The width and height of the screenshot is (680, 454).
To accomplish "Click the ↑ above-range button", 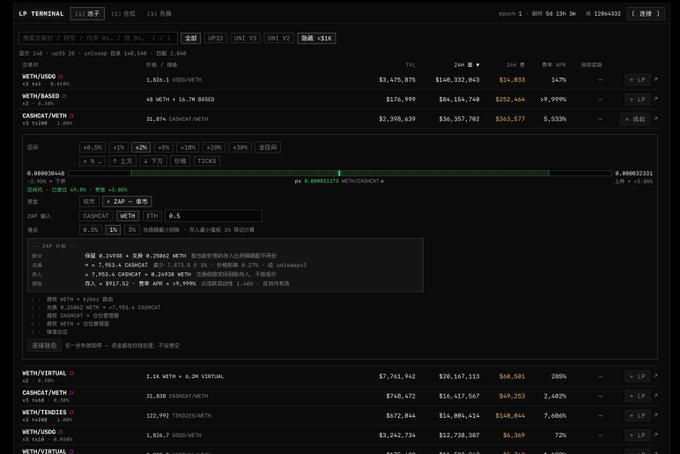I will point(123,161).
